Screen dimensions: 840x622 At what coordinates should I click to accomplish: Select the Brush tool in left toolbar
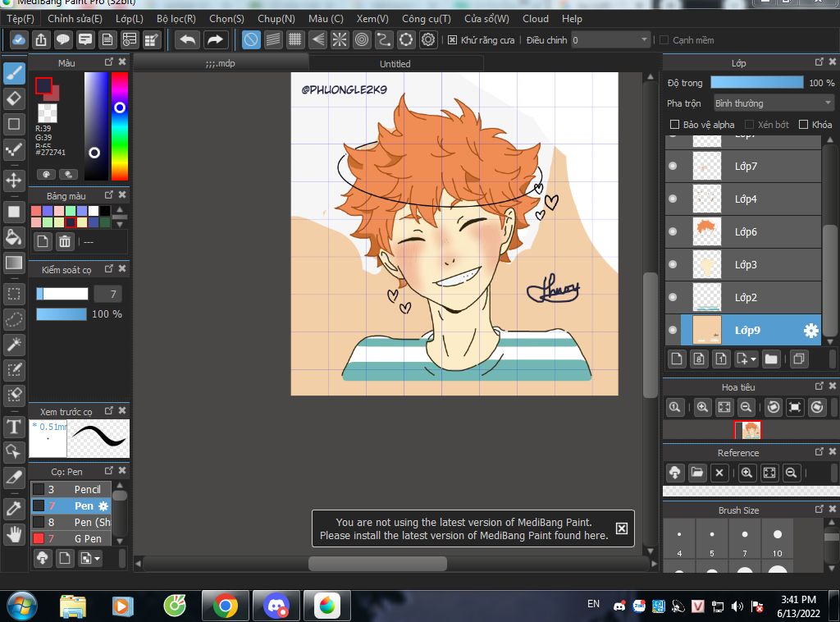point(15,73)
